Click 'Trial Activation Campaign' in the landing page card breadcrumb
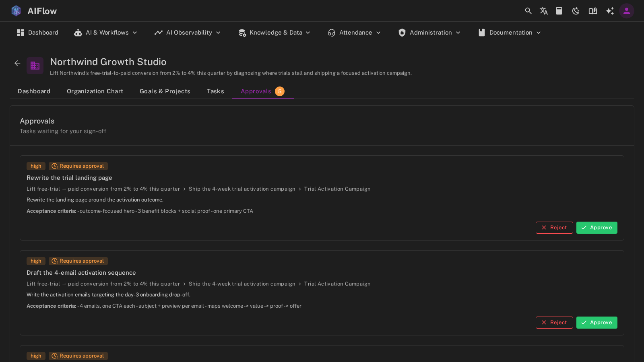The height and width of the screenshot is (362, 644). click(x=337, y=189)
